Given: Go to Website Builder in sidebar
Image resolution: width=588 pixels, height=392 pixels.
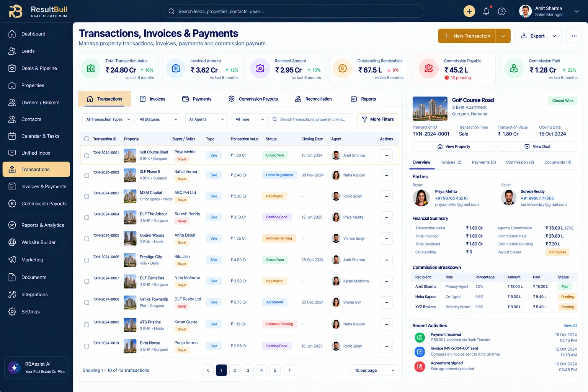Looking at the screenshot, I should (36, 242).
